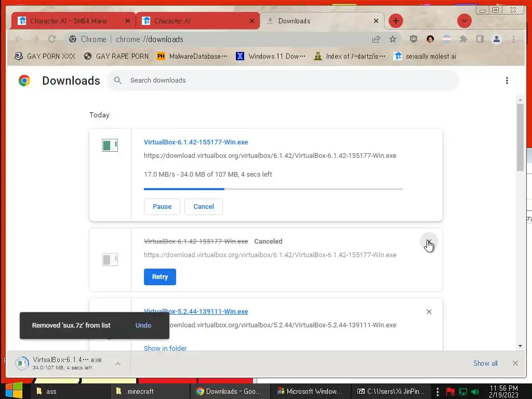Open a new tab with the plus button

[x=395, y=21]
